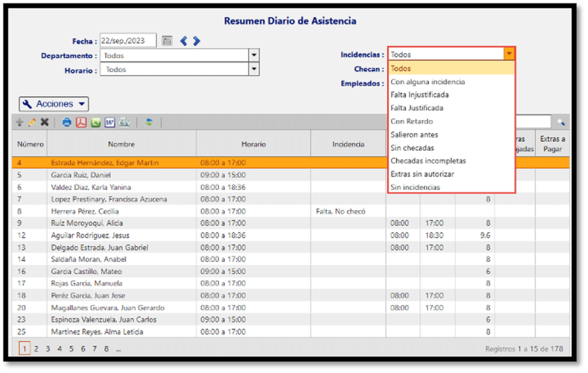Export the table to Excel
Image resolution: width=588 pixels, height=373 pixels.
[x=95, y=122]
